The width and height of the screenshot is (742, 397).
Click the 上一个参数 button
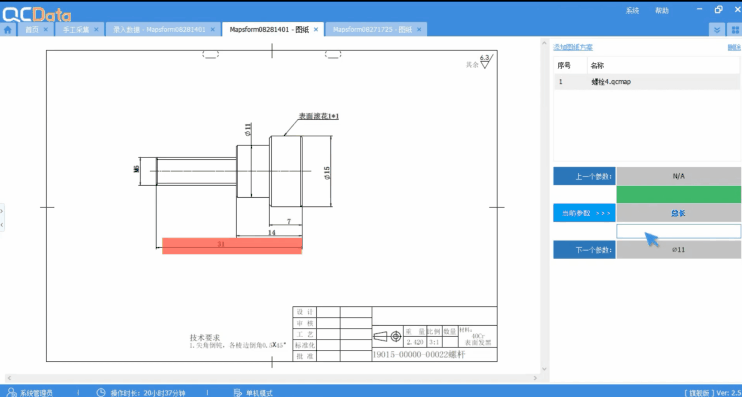point(584,176)
